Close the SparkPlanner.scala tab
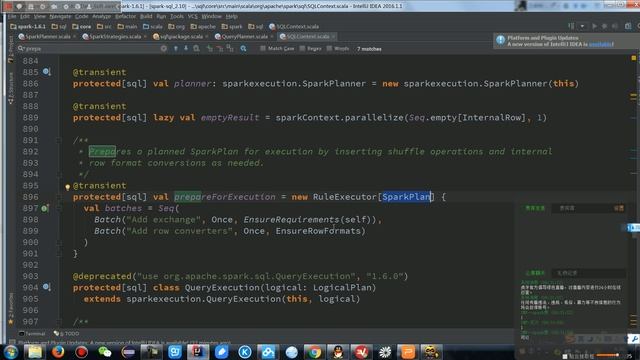 (x=74, y=36)
